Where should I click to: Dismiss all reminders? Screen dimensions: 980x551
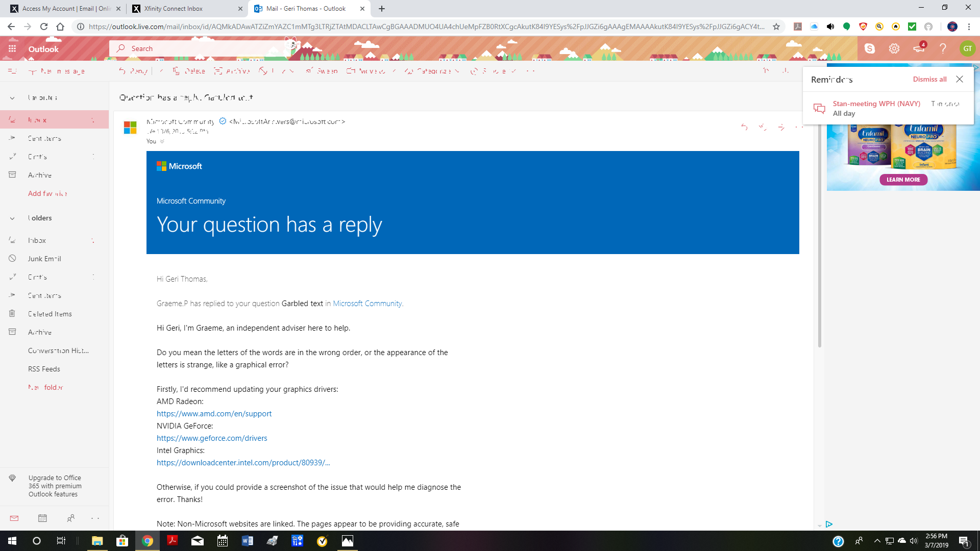929,79
